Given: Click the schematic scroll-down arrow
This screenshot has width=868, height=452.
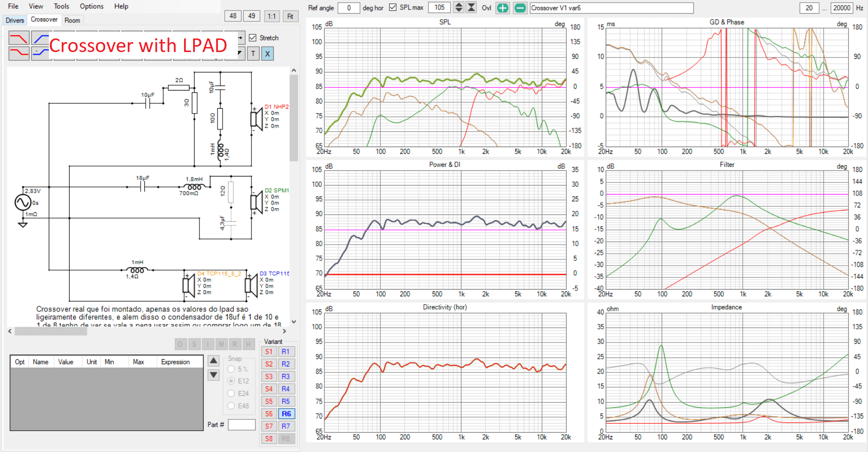Looking at the screenshot, I should coord(294,322).
